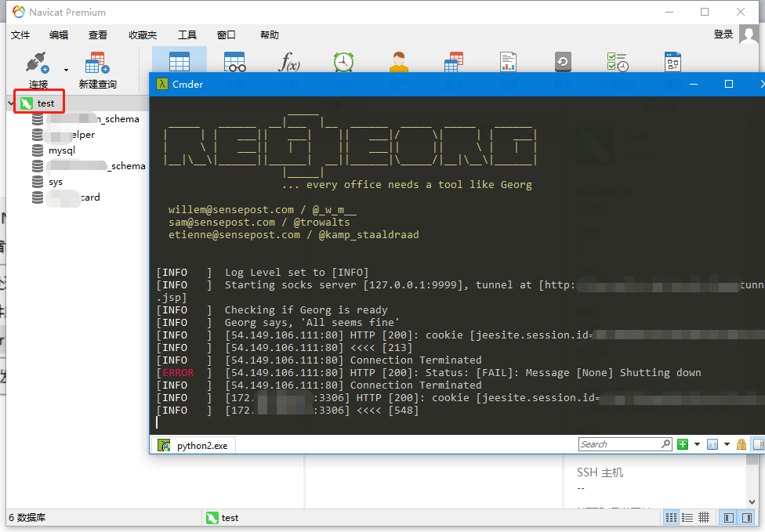Open the Automation schedule toolbar icon
This screenshot has height=532, width=765.
pyautogui.click(x=618, y=63)
